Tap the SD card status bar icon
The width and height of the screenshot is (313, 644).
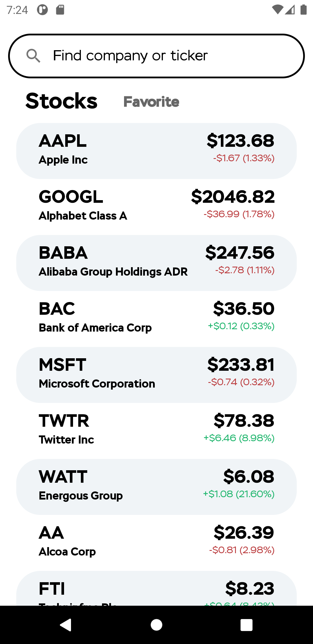click(60, 10)
